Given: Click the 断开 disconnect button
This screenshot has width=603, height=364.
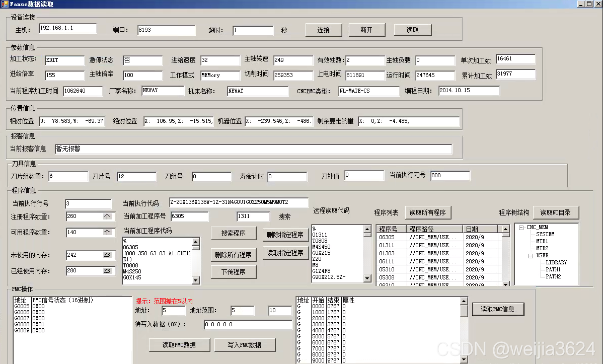Looking at the screenshot, I should coord(367,30).
